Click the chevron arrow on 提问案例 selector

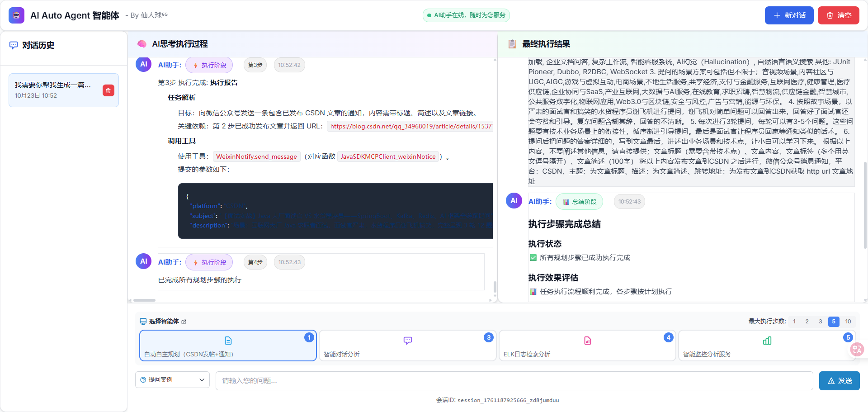[x=202, y=380]
